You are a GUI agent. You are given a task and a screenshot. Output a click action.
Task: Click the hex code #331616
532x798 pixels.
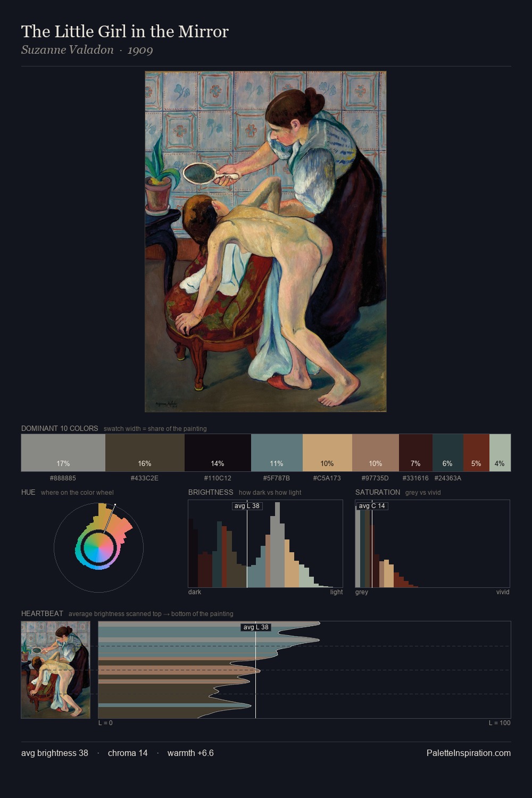pyautogui.click(x=415, y=478)
